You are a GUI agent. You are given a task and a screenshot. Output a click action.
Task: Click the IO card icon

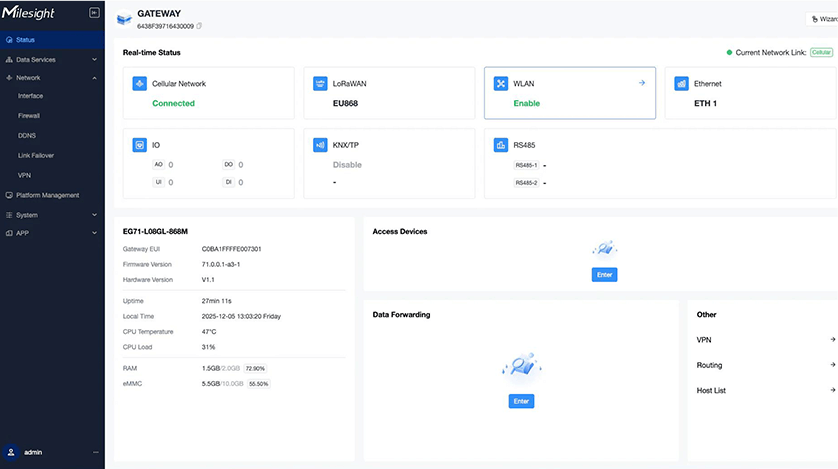[140, 145]
